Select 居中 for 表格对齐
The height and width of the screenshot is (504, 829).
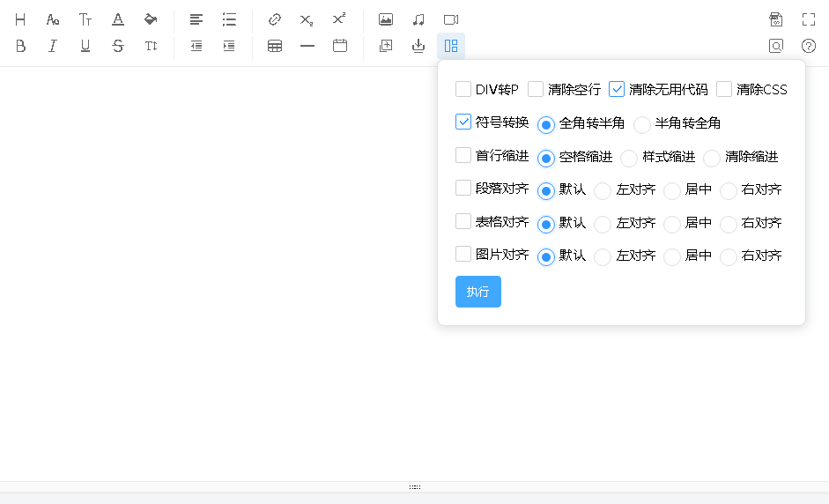(671, 224)
